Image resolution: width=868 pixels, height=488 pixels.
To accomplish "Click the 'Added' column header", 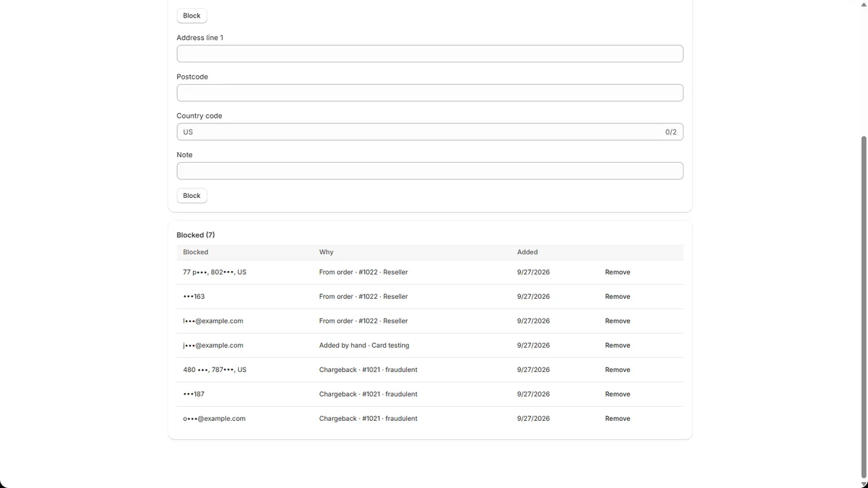I will (527, 252).
